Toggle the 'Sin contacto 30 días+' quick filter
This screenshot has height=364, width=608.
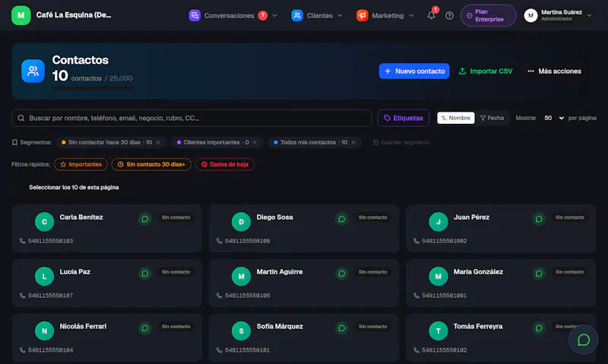pos(151,164)
